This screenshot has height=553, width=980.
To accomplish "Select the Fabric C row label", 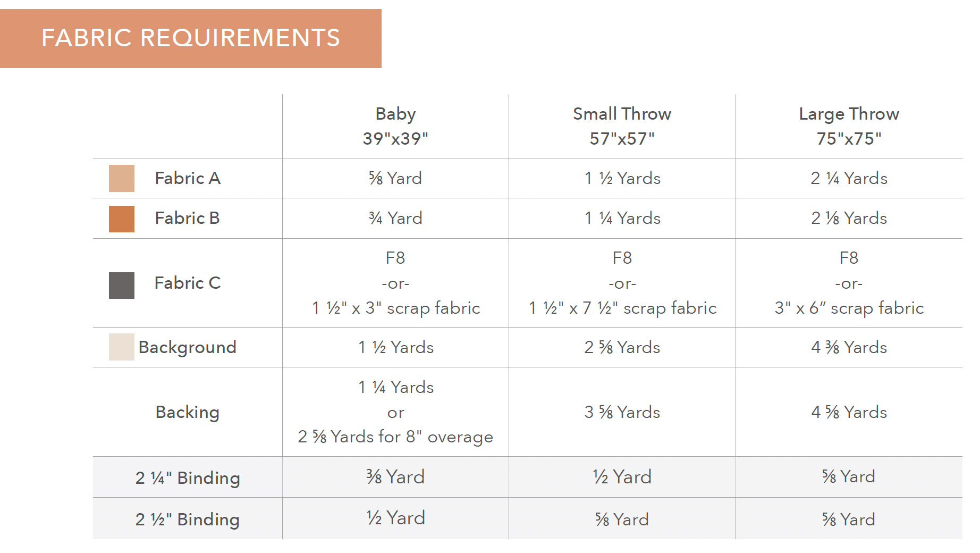I will click(x=188, y=283).
